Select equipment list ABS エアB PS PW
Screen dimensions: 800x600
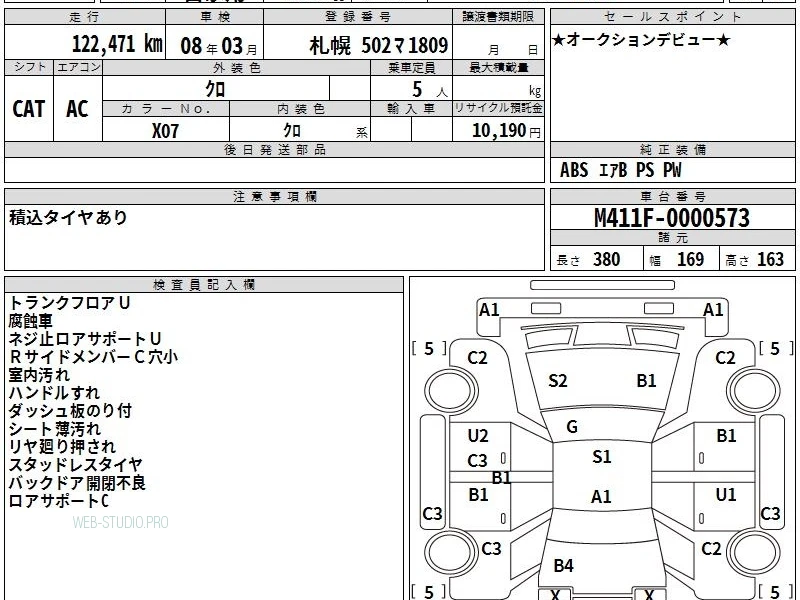pyautogui.click(x=620, y=170)
